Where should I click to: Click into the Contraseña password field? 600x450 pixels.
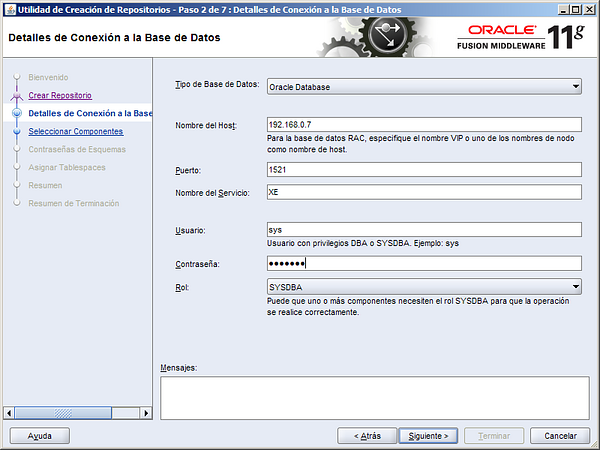tap(424, 264)
